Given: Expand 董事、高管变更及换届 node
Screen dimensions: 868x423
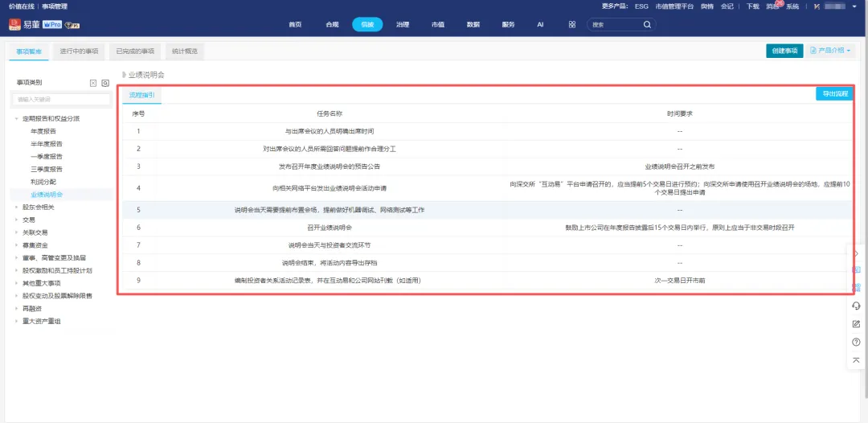Looking at the screenshot, I should [17, 258].
